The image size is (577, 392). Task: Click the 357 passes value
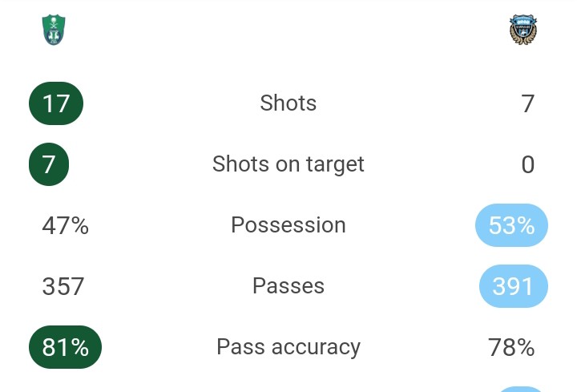pos(63,287)
